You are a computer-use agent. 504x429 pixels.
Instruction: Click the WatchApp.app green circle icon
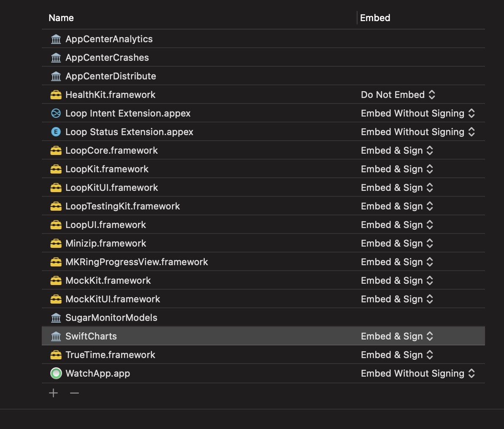56,373
